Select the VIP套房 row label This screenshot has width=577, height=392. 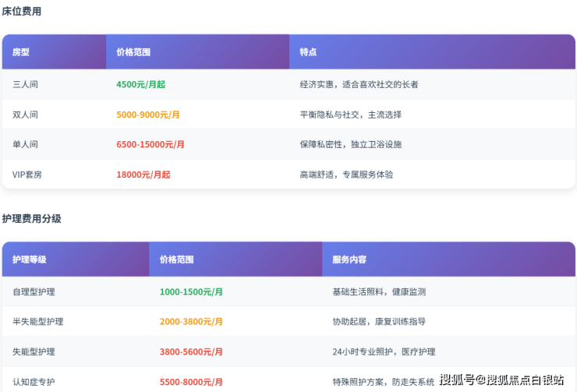point(27,175)
